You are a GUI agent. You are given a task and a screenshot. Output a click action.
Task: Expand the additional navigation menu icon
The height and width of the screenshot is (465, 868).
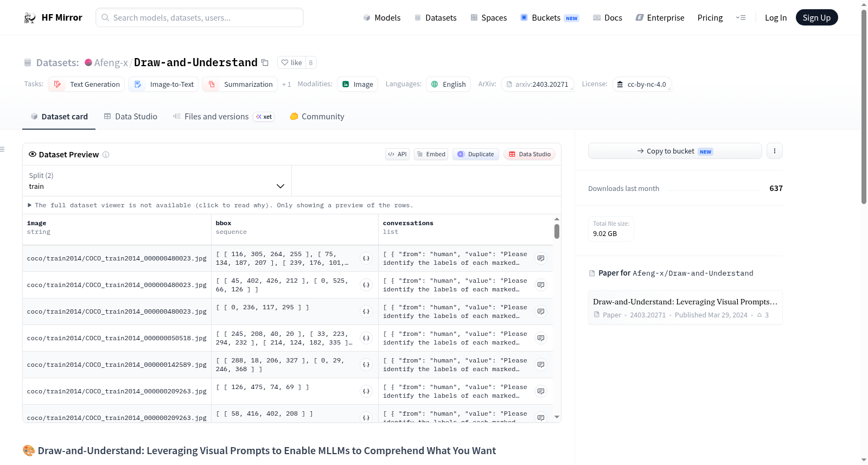[x=741, y=17]
